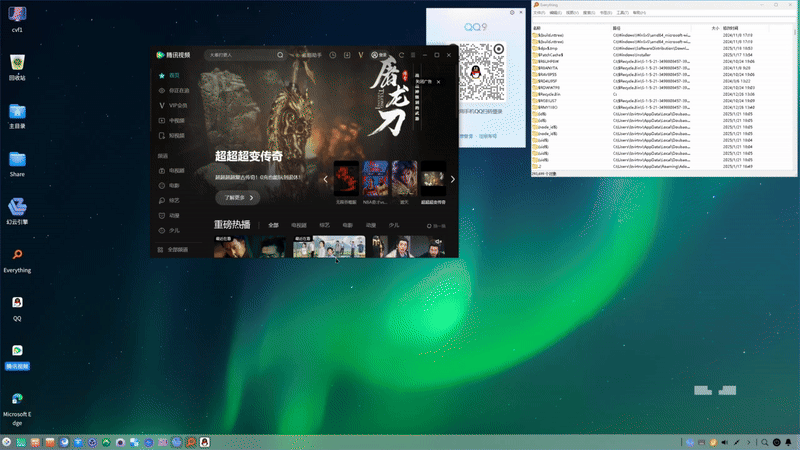Open VIP会员 in the Tencent Video sidebar
800x450 pixels.
[173, 106]
